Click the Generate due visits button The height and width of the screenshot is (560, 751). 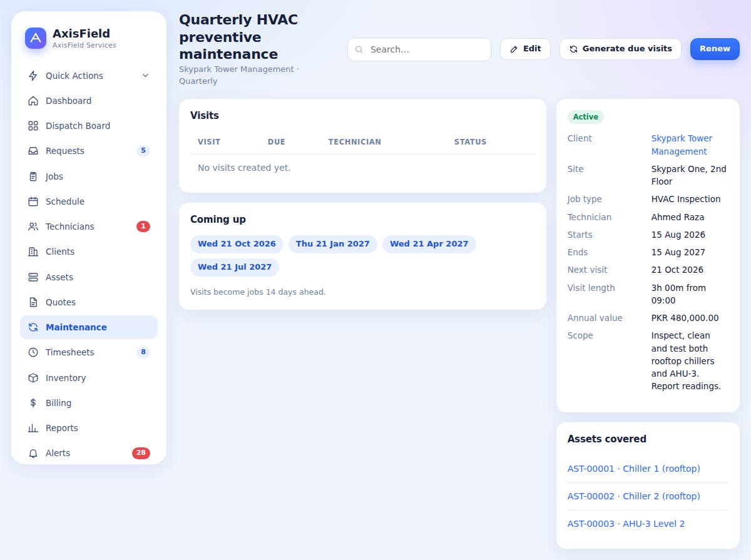pyautogui.click(x=620, y=49)
